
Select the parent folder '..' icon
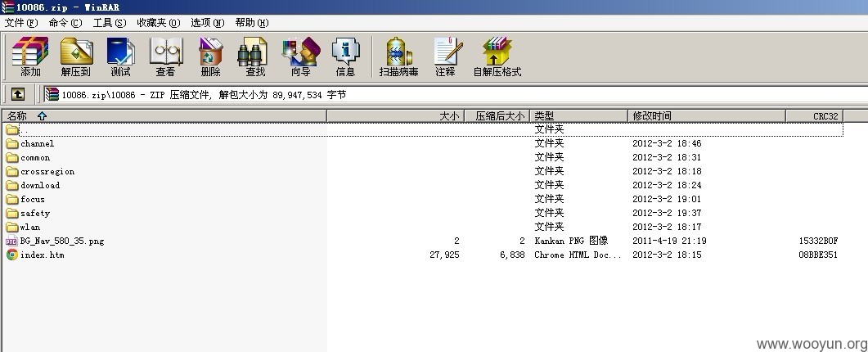[x=12, y=130]
